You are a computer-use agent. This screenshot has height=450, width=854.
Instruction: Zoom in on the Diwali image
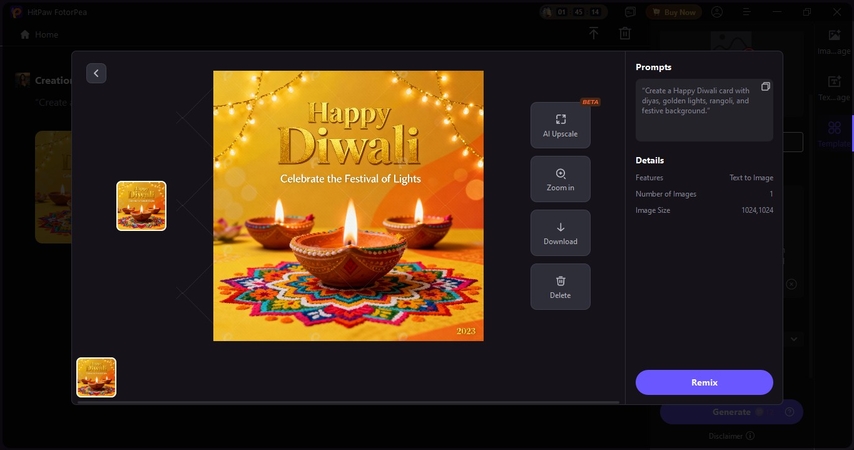coord(560,179)
